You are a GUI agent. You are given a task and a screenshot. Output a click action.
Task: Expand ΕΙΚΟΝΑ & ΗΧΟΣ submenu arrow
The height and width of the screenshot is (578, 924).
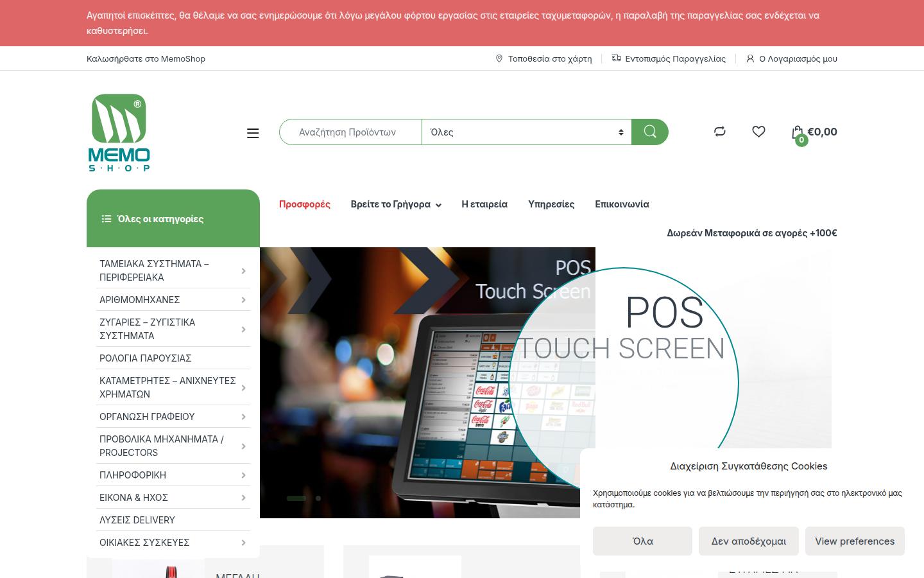pos(243,498)
